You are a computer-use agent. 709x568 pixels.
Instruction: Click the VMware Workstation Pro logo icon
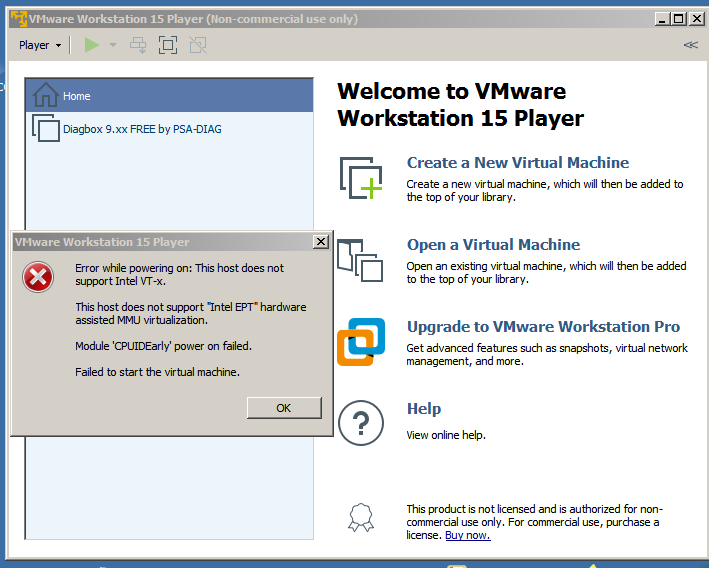(x=361, y=342)
